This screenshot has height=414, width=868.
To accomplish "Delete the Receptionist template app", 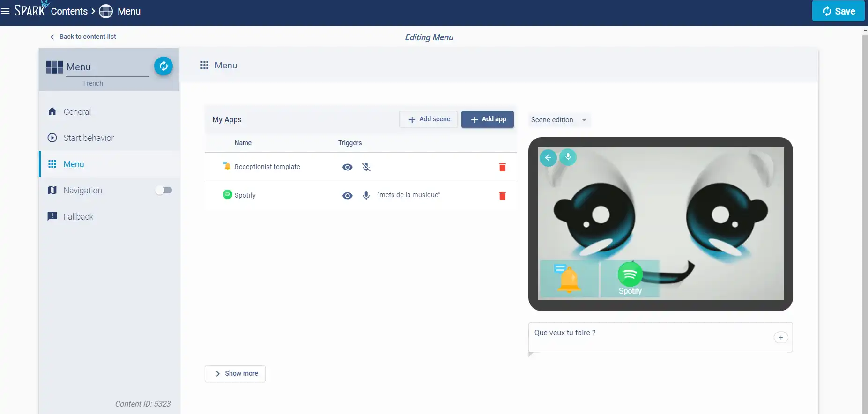I will pyautogui.click(x=502, y=167).
